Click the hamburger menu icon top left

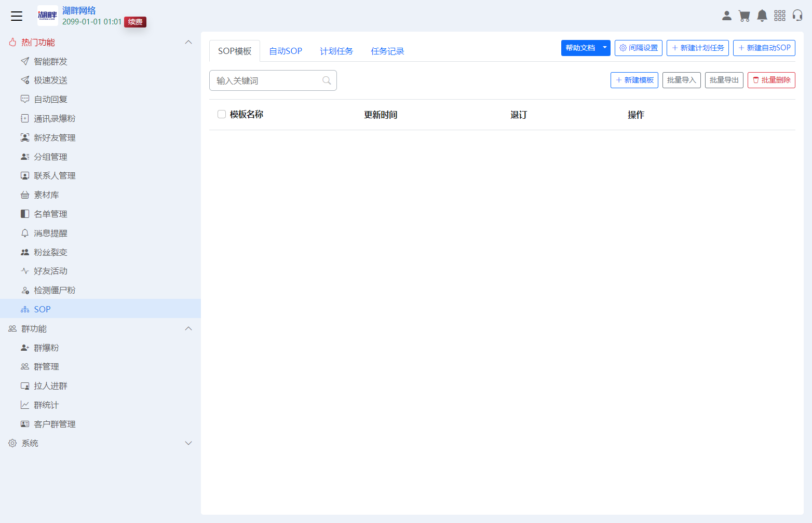pyautogui.click(x=17, y=16)
